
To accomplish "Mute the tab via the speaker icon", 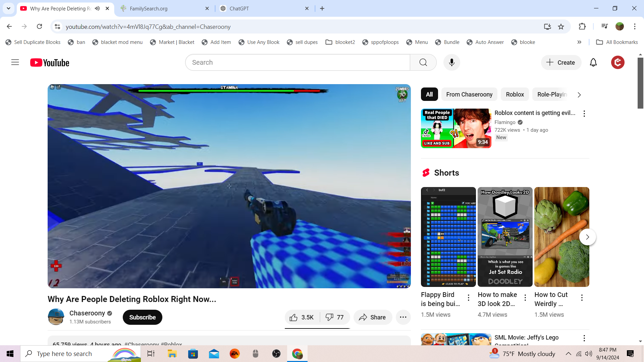I will (97, 8).
